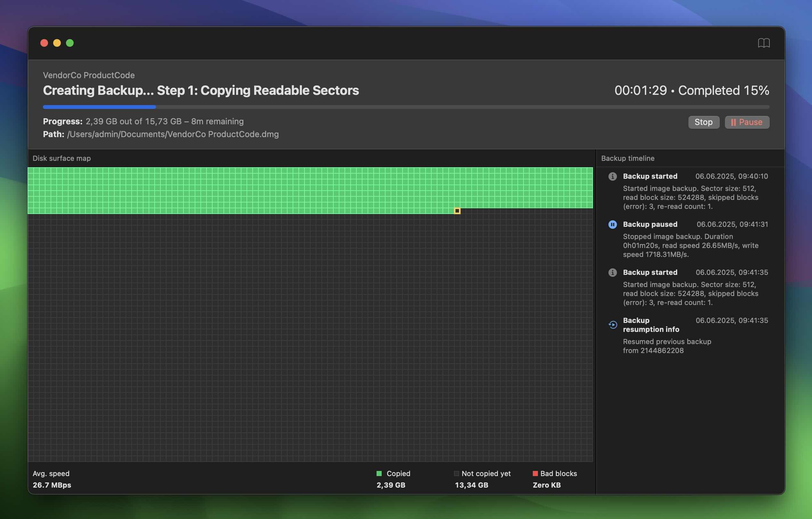Click the "VendorCo ProductCode" device name
This screenshot has height=519, width=812.
89,75
